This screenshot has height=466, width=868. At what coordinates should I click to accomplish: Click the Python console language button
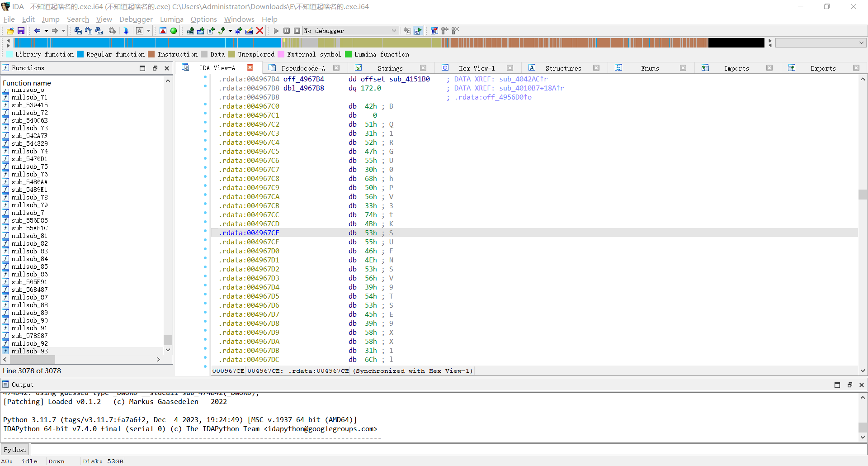point(15,449)
